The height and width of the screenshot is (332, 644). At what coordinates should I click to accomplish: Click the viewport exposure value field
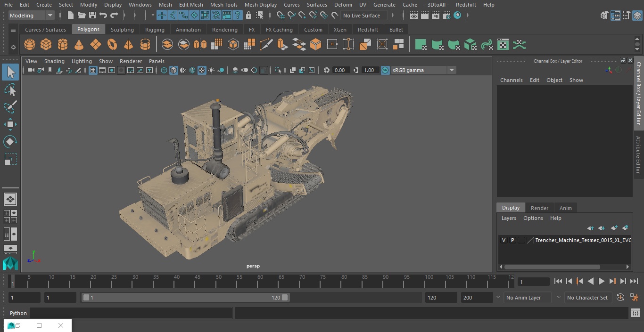(340, 70)
